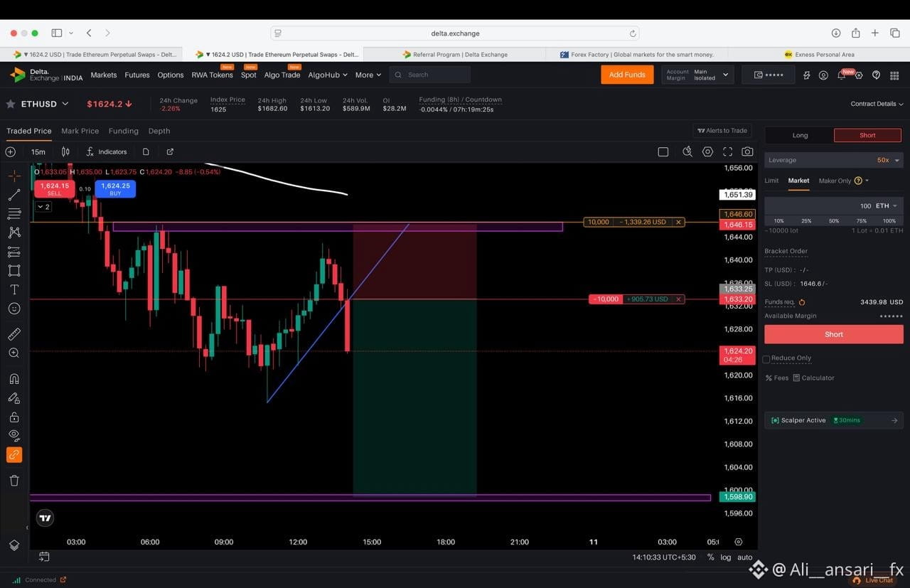Collapse the indicator legend with 2 chevron

pos(43,206)
